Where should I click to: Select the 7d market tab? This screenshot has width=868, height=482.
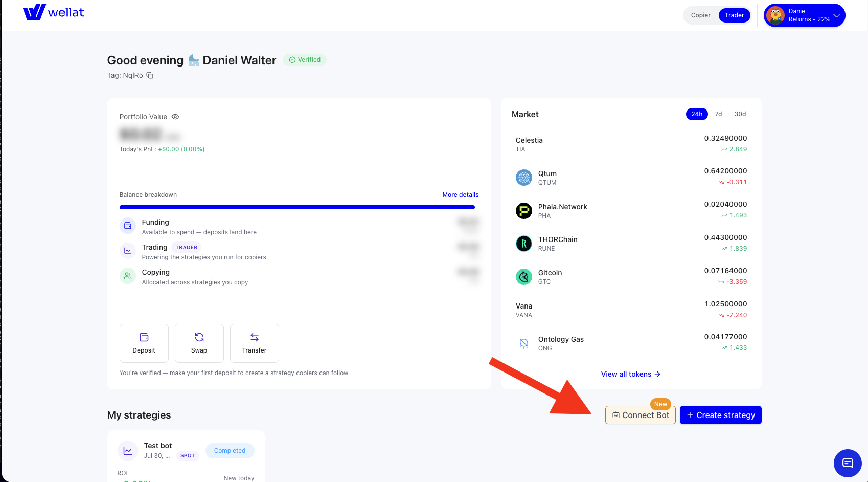coord(718,114)
